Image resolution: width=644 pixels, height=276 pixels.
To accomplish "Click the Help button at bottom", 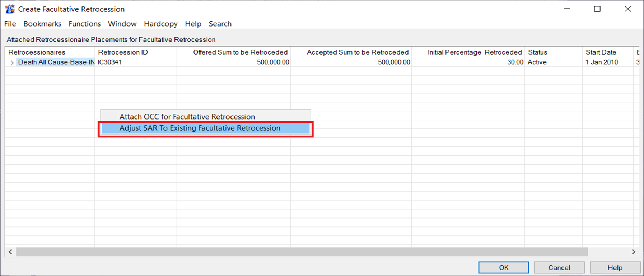I will (x=615, y=268).
